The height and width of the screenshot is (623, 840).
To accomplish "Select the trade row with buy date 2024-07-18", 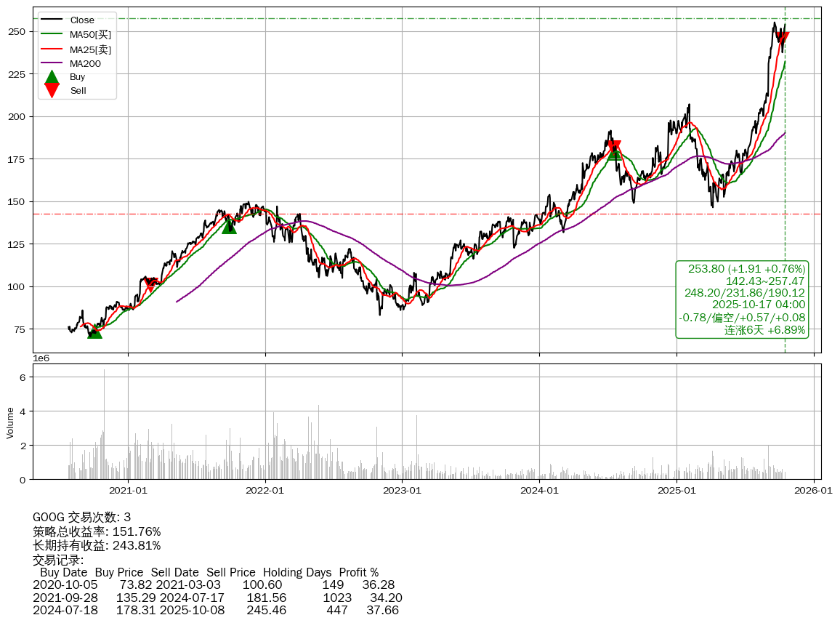I will click(216, 610).
